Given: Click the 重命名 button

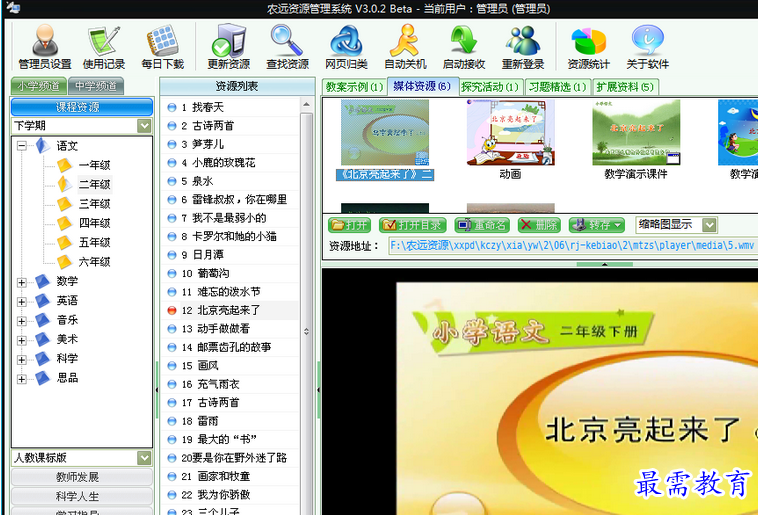Looking at the screenshot, I should tap(482, 225).
